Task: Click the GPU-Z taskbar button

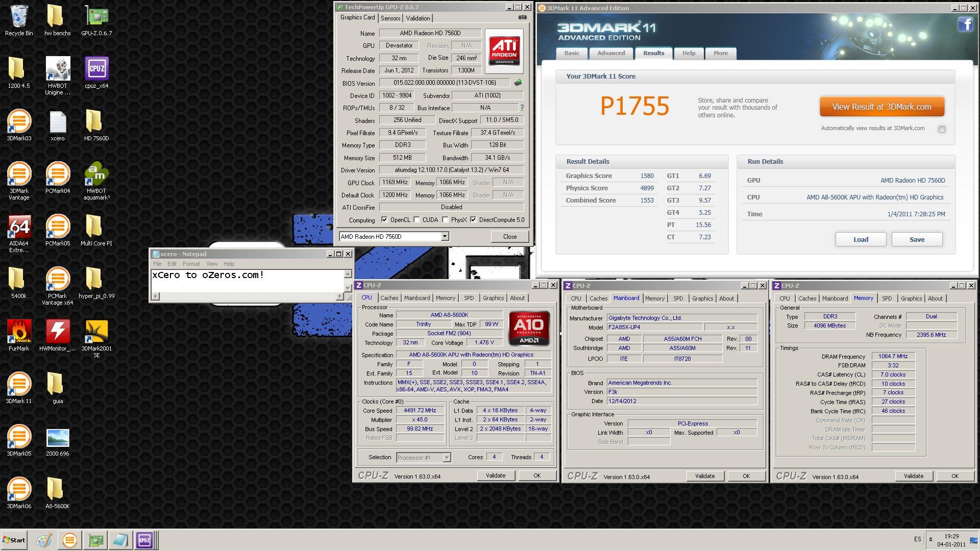Action: (x=95, y=540)
